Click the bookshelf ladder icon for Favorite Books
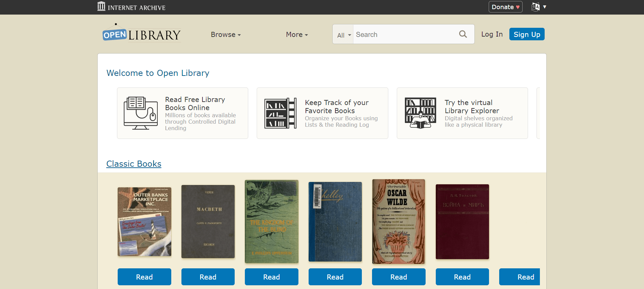 tap(280, 113)
